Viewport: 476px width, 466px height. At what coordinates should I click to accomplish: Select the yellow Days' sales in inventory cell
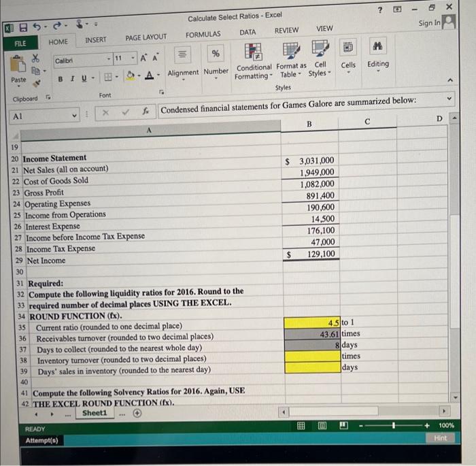point(313,367)
